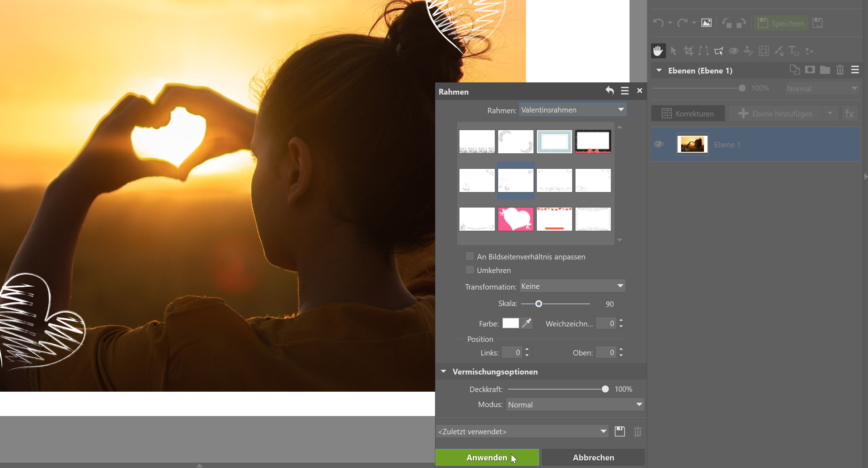Click the eyedropper next to Farbe

(526, 323)
